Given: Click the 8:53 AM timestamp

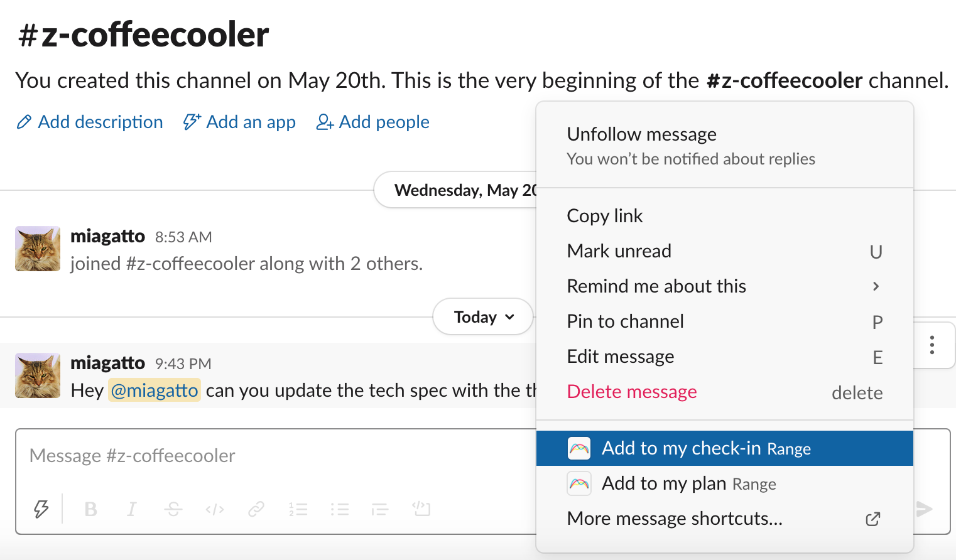Looking at the screenshot, I should point(183,237).
